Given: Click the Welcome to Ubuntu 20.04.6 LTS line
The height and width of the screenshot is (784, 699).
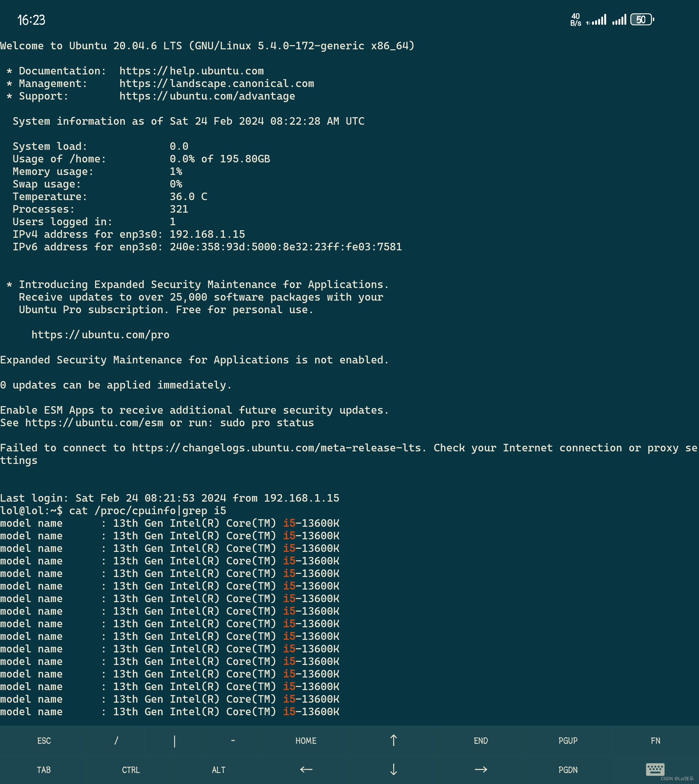Looking at the screenshot, I should tap(207, 46).
